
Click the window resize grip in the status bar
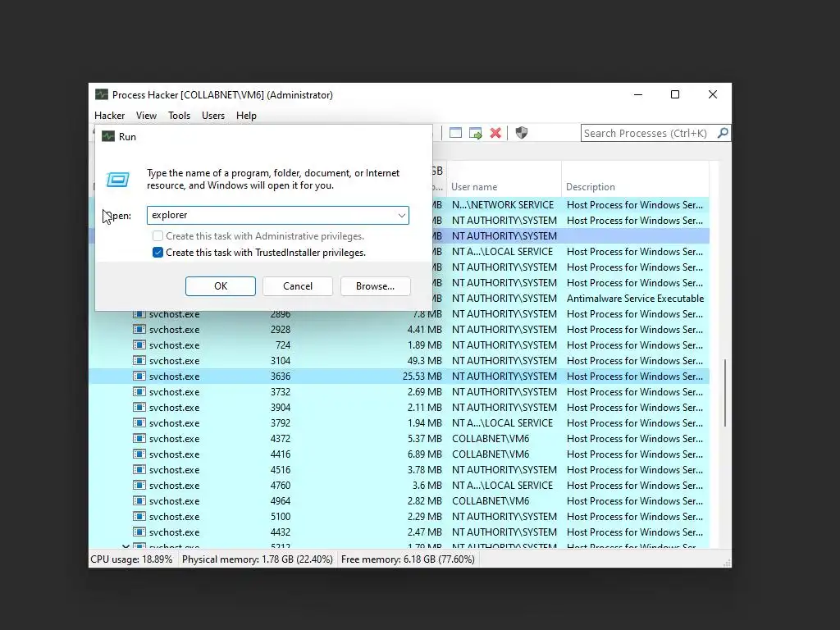[727, 563]
